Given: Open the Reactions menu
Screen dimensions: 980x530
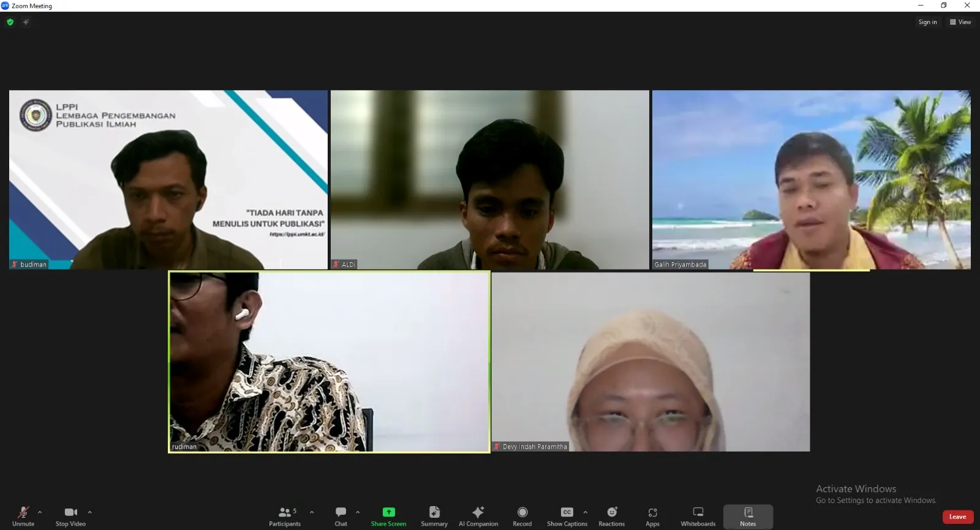Looking at the screenshot, I should (612, 516).
